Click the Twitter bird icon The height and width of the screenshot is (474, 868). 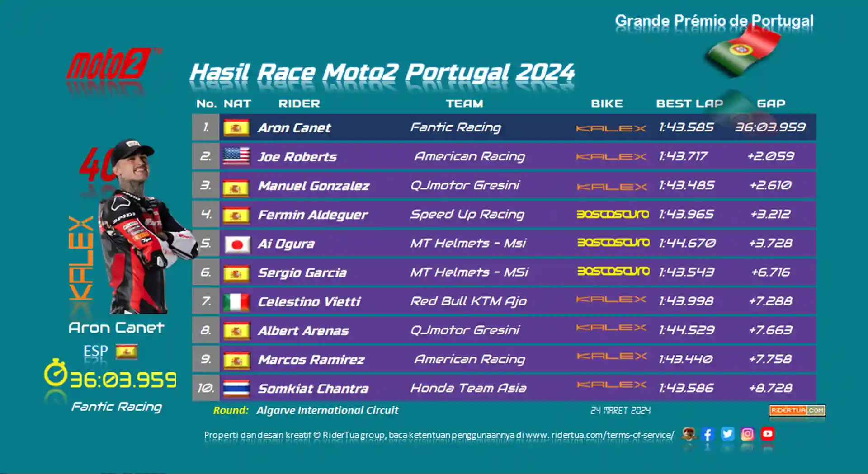[x=727, y=434]
